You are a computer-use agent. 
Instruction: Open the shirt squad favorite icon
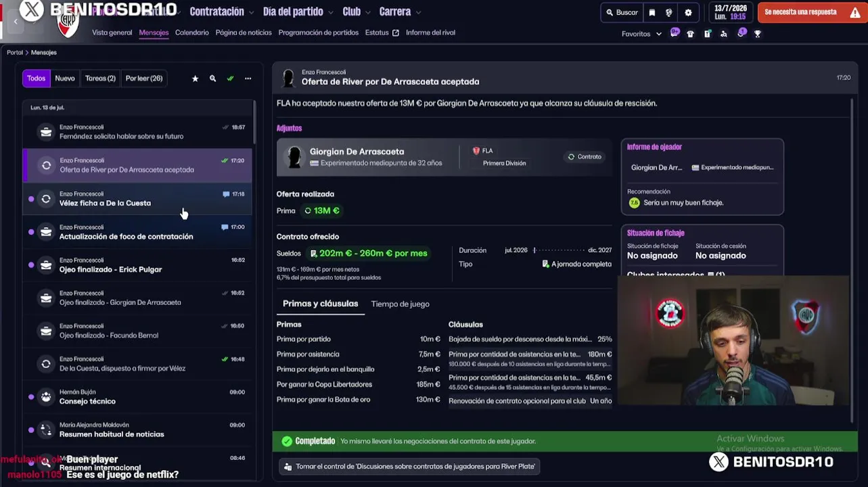pos(690,34)
